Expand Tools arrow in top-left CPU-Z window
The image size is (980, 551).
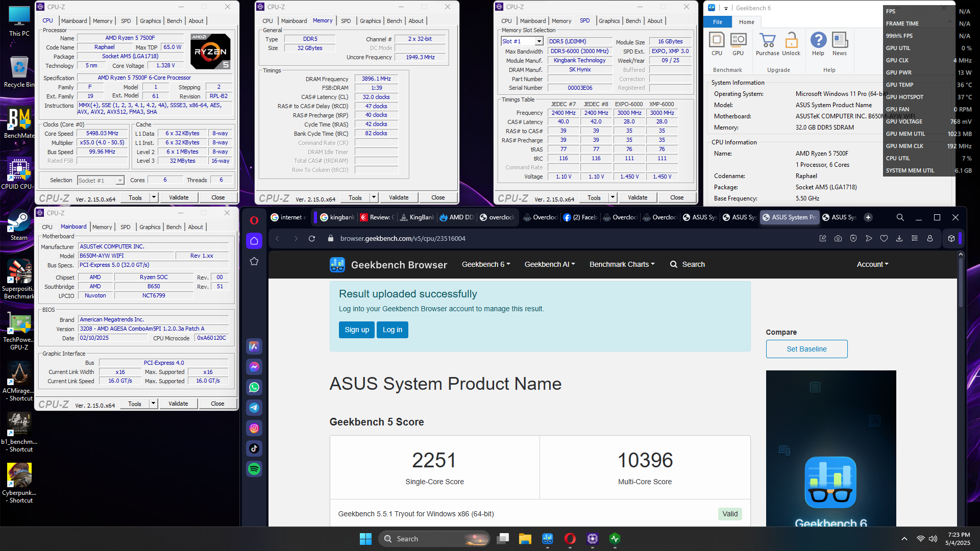click(x=154, y=197)
